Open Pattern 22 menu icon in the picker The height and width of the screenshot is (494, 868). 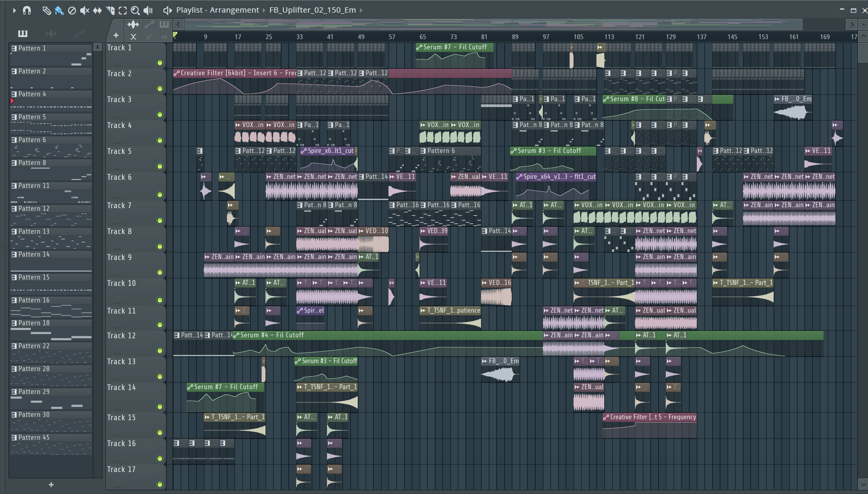pyautogui.click(x=14, y=346)
